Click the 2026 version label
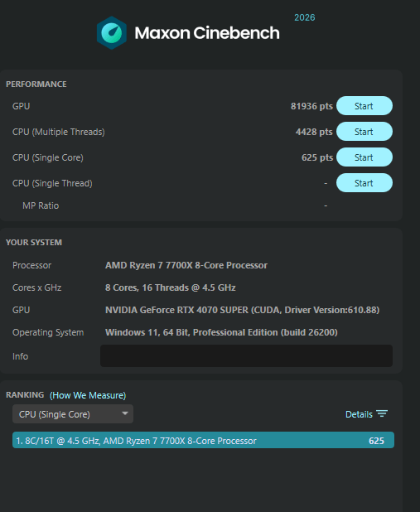The image size is (420, 512). tap(304, 17)
